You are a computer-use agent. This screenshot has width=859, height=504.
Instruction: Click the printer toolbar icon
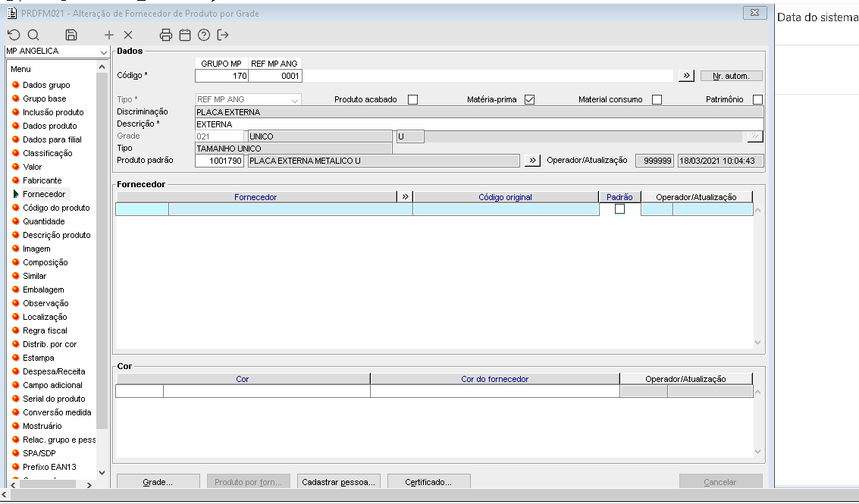pos(166,35)
